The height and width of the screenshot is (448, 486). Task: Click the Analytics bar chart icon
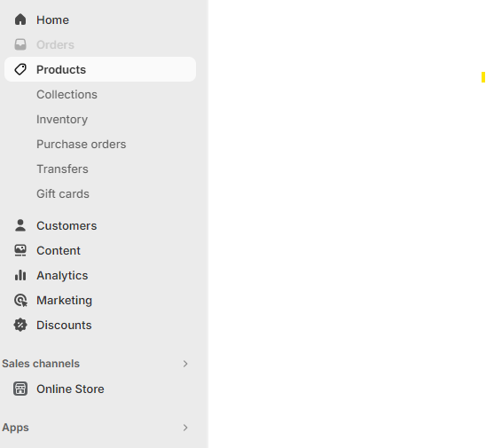pos(20,275)
